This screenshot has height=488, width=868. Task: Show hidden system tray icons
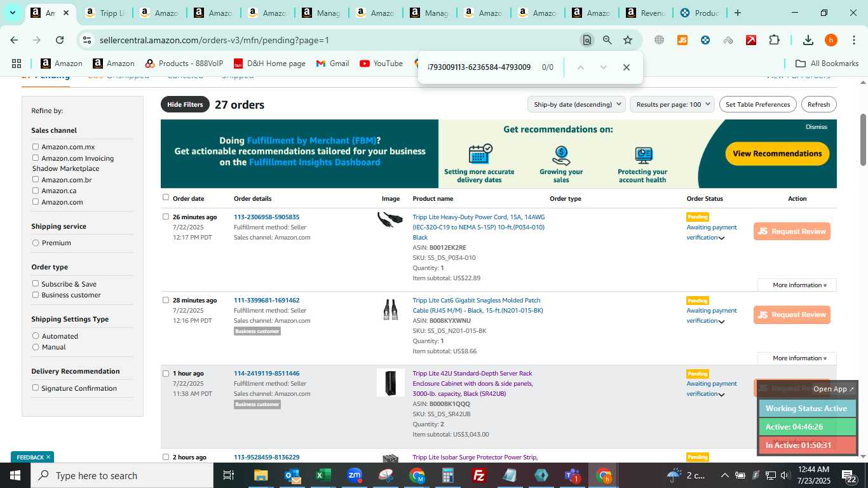click(724, 475)
